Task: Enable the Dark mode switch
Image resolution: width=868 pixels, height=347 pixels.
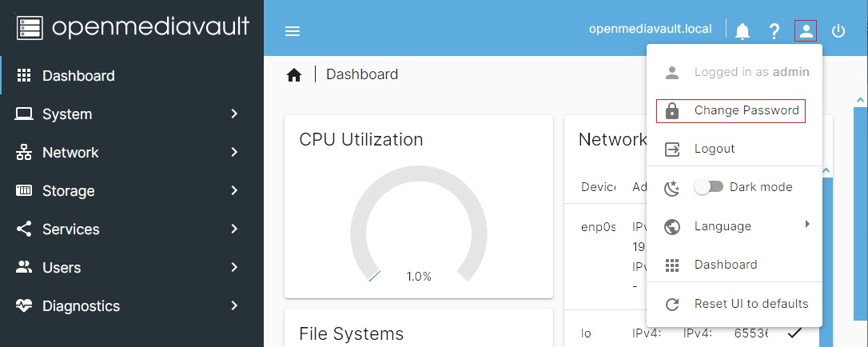Action: (708, 187)
